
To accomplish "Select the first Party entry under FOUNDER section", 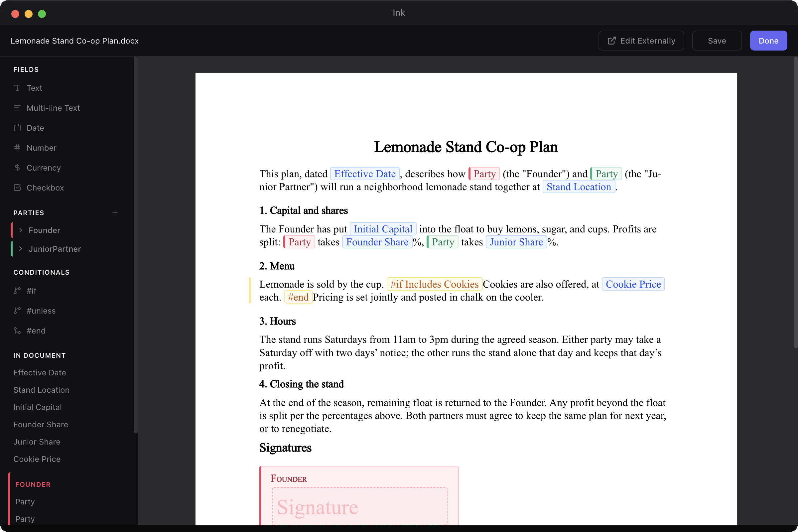I will coord(25,501).
